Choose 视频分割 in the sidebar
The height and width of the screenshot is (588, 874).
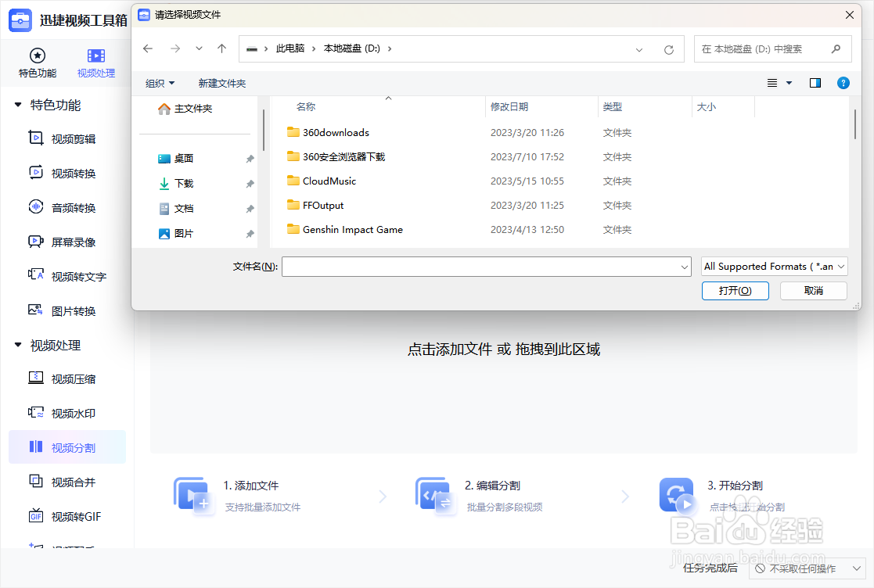67,447
